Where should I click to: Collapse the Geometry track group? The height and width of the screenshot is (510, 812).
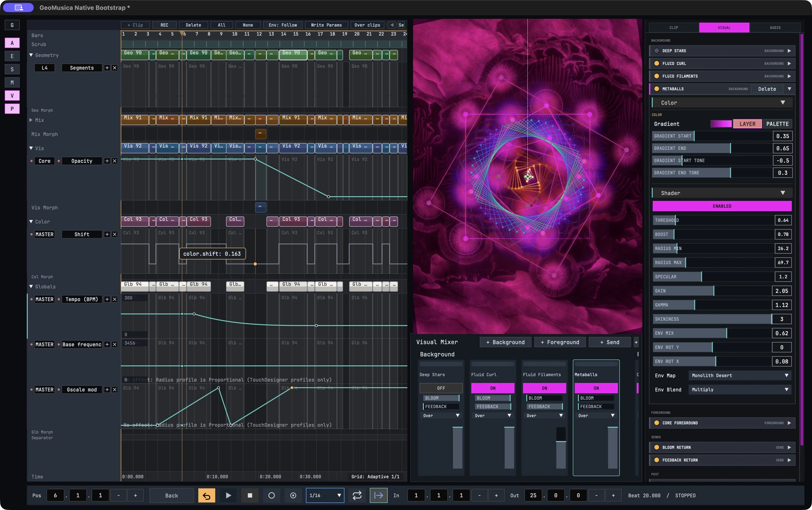[31, 55]
